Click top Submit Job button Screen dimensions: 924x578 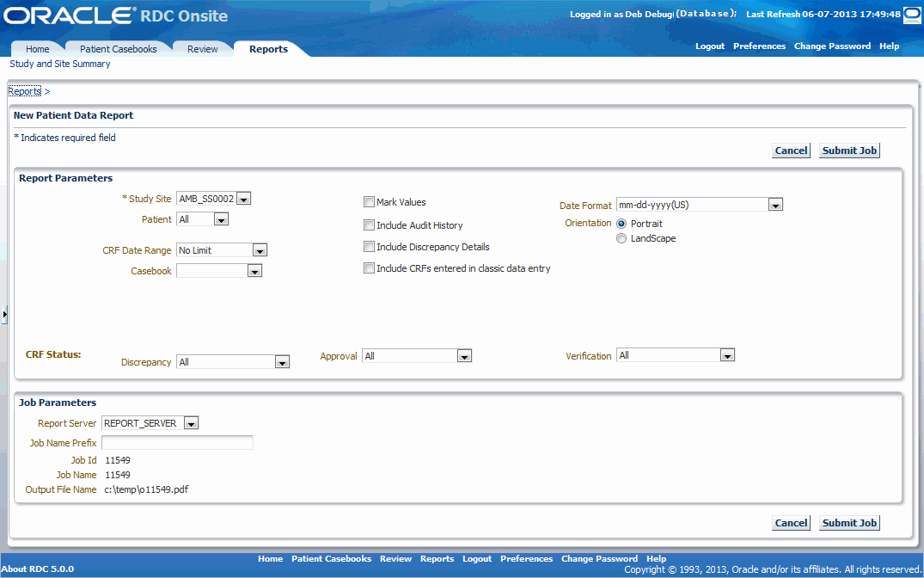pyautogui.click(x=849, y=151)
